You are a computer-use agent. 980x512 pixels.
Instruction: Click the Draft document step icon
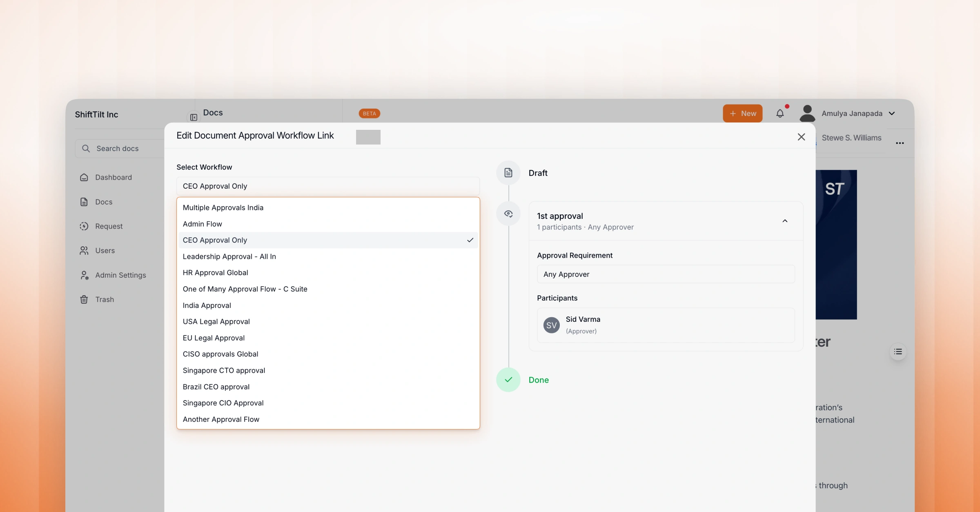click(x=508, y=173)
